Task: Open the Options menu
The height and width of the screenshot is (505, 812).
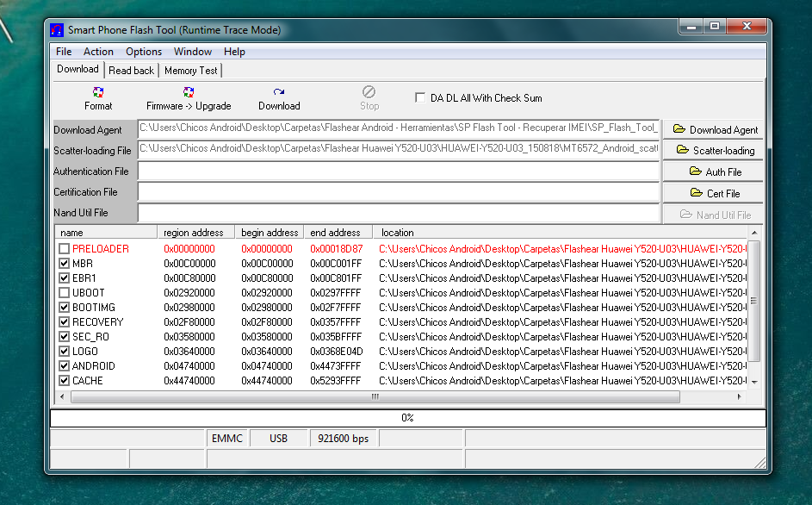Action: (x=143, y=51)
